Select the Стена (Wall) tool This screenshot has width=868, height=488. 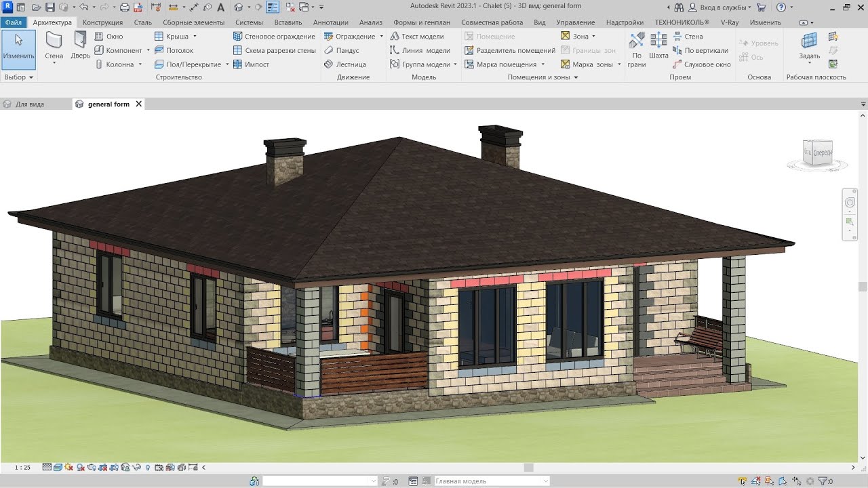54,46
